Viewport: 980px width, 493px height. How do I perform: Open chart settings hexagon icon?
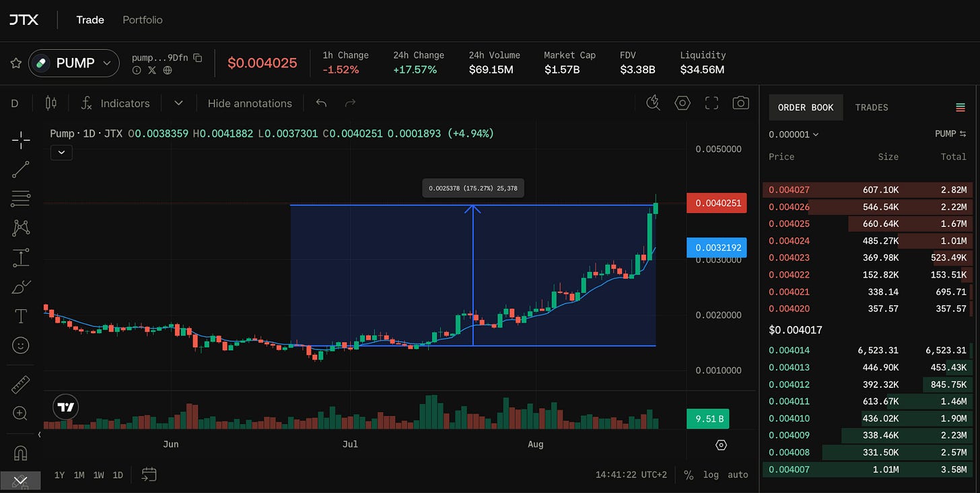tap(682, 102)
